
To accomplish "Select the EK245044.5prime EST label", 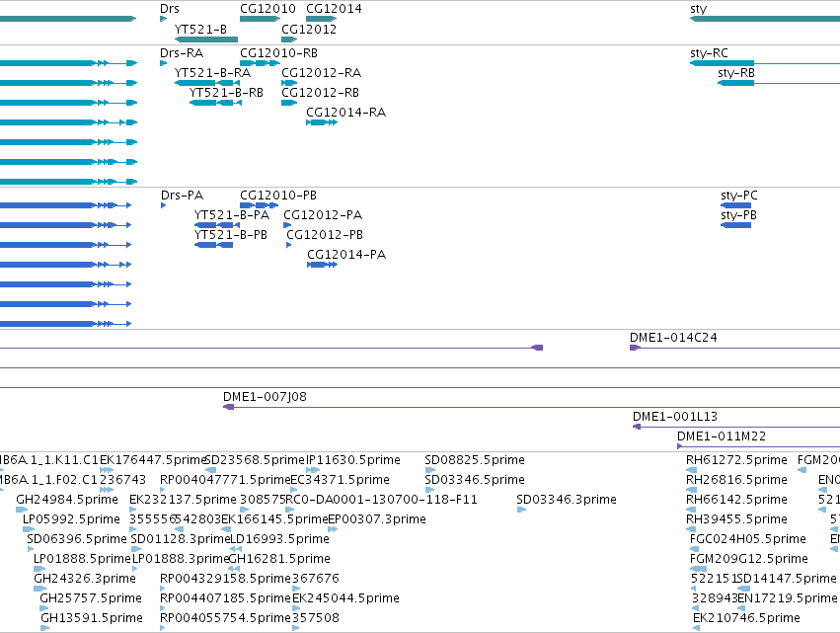I will point(345,598).
